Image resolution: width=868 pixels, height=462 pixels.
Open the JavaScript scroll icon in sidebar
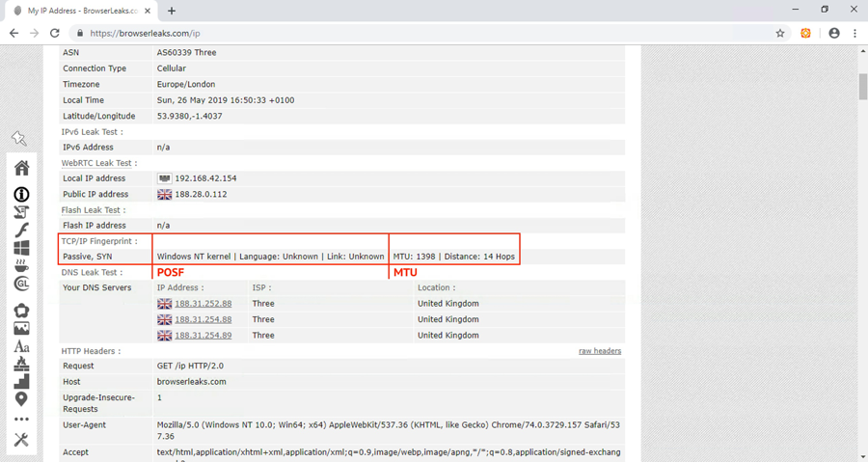(21, 212)
